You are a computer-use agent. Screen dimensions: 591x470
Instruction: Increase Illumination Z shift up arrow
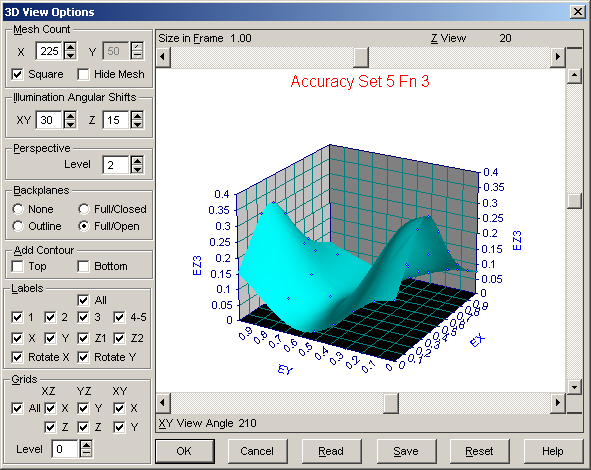pyautogui.click(x=137, y=116)
